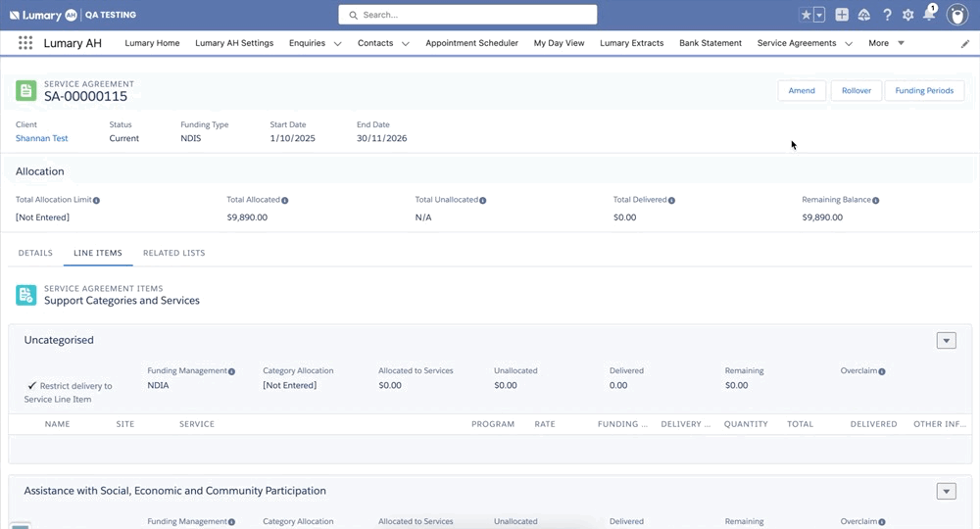Switch to the Details tab
The width and height of the screenshot is (980, 529).
click(x=35, y=253)
